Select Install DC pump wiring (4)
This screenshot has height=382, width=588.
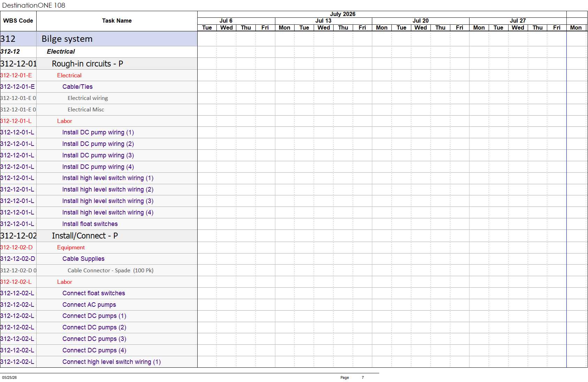click(99, 167)
